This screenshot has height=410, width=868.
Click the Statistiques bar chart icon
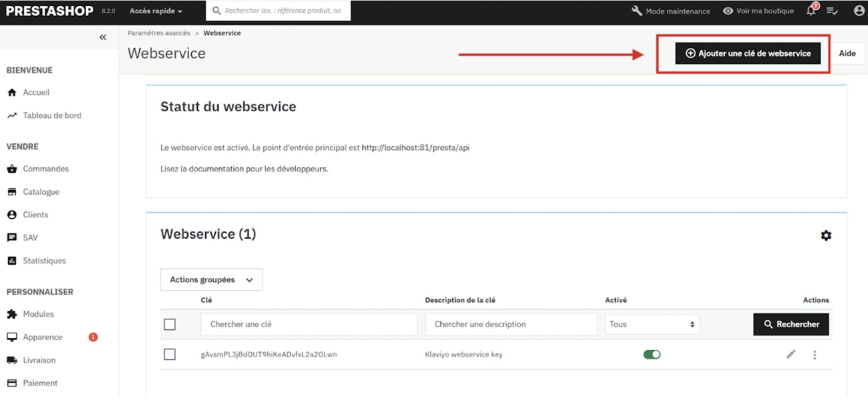coord(12,261)
